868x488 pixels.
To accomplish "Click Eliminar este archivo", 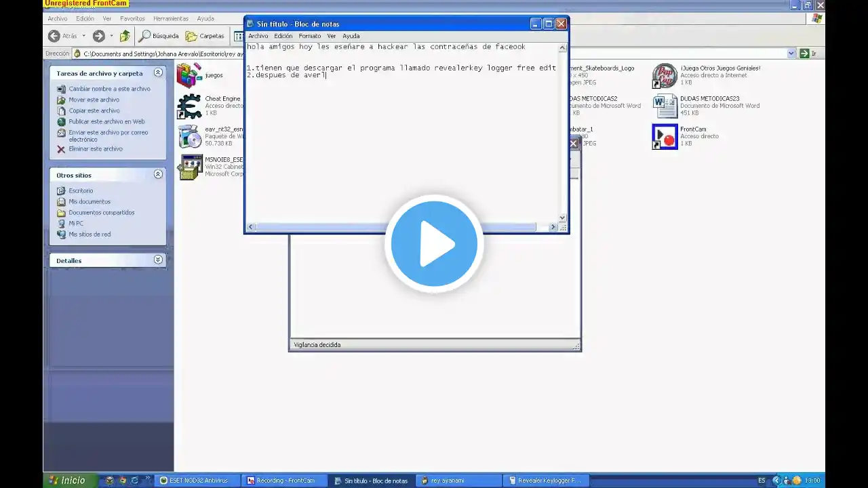I will [90, 148].
